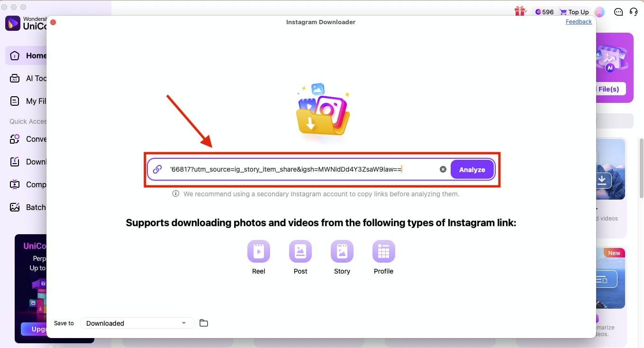
Task: Open My Files from the sidebar
Action: click(28, 101)
